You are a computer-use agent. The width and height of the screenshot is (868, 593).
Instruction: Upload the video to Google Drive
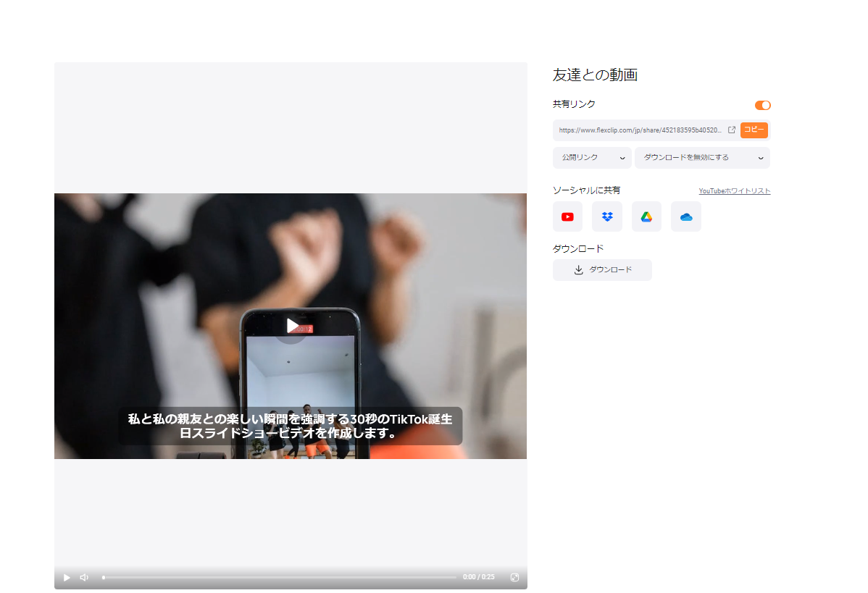coord(646,216)
